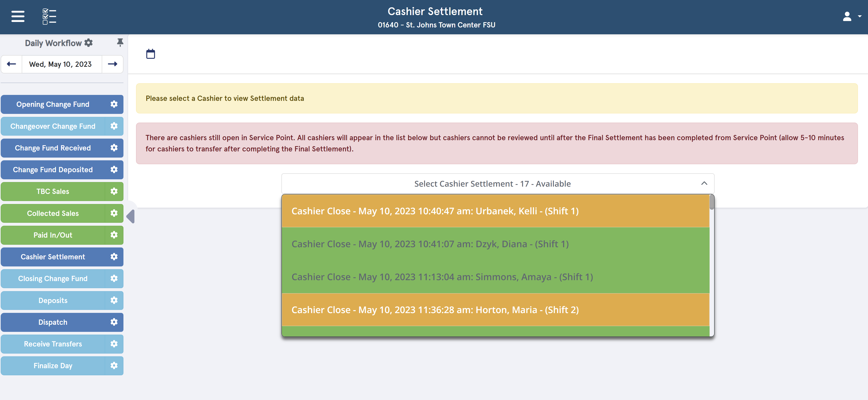Open Changeover Change Fund step

coord(53,126)
